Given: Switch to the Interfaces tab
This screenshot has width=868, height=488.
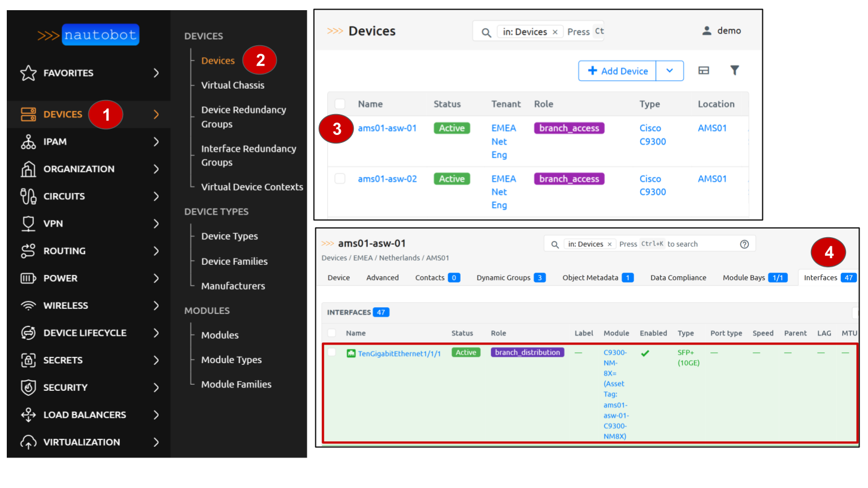Looking at the screenshot, I should 821,277.
